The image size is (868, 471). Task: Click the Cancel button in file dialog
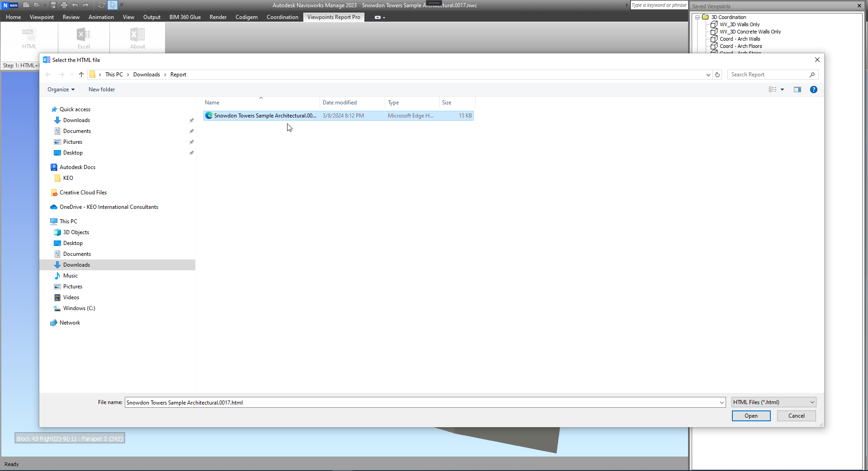(796, 416)
